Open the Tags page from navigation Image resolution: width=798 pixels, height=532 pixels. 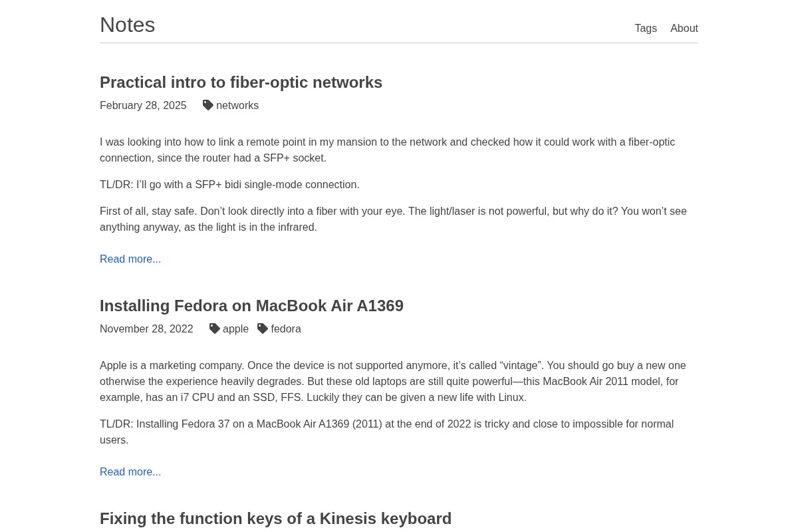coord(646,28)
